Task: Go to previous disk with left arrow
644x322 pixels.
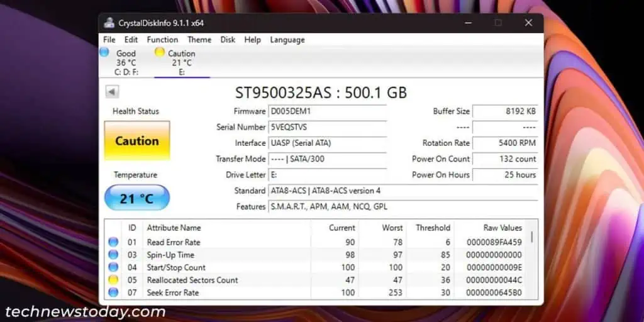Action: click(112, 92)
